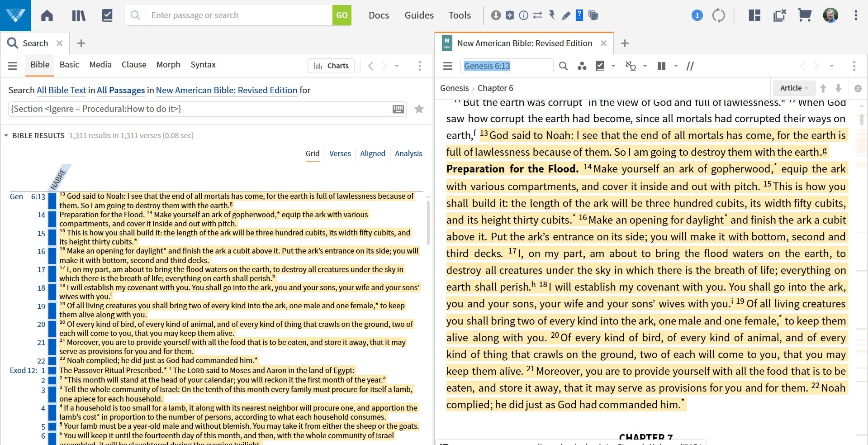Open the visual filters dropdown arrow

(645, 66)
